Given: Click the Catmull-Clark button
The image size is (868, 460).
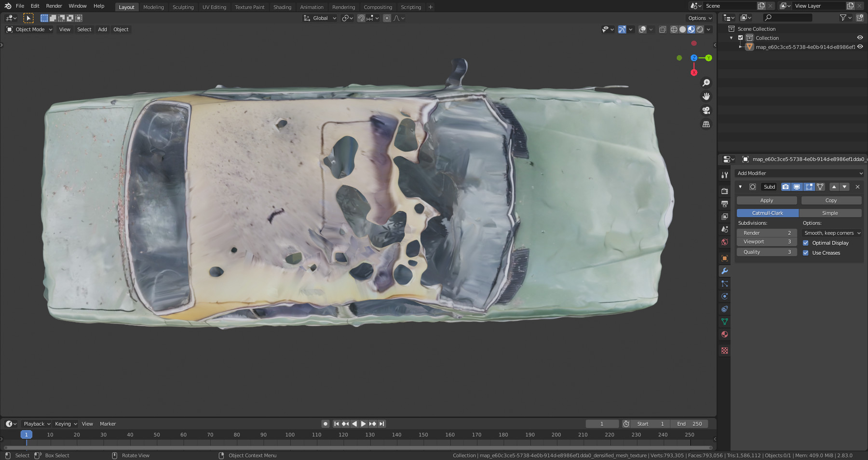Looking at the screenshot, I should 767,212.
